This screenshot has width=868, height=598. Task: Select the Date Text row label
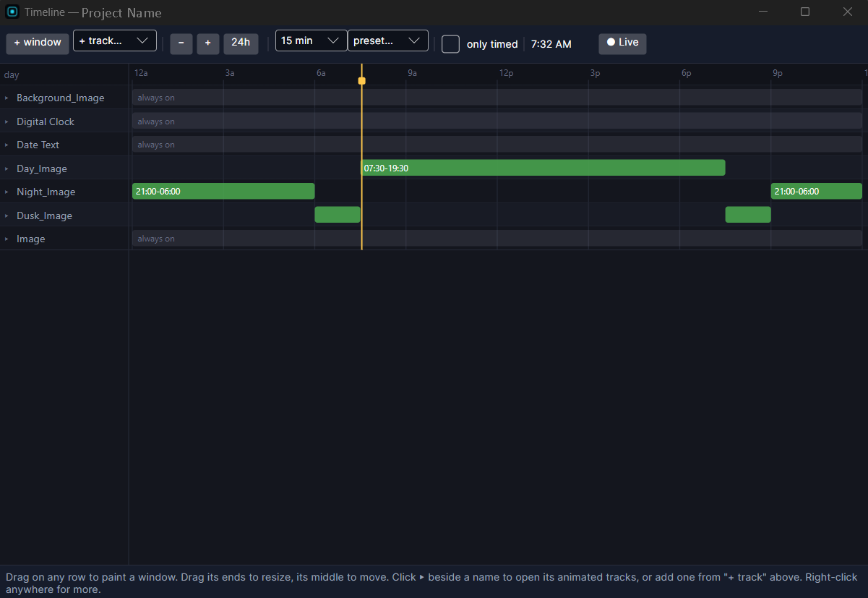pyautogui.click(x=38, y=145)
